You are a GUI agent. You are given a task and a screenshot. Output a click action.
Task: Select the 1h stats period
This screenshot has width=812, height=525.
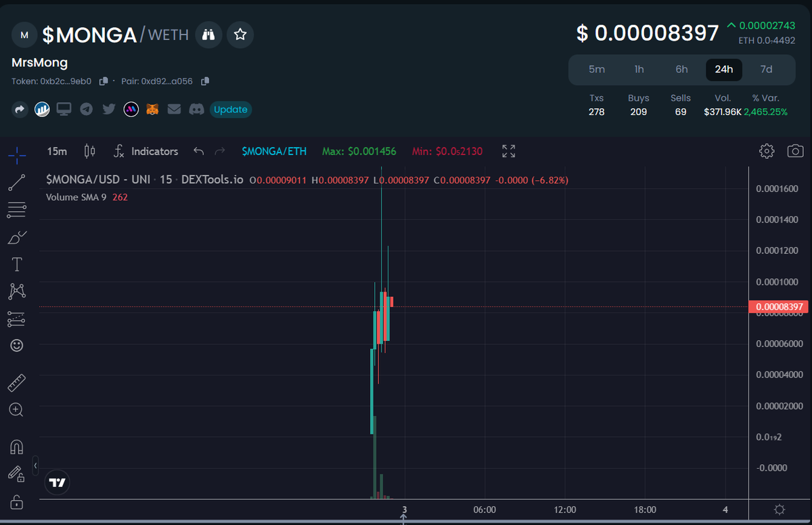[639, 69]
